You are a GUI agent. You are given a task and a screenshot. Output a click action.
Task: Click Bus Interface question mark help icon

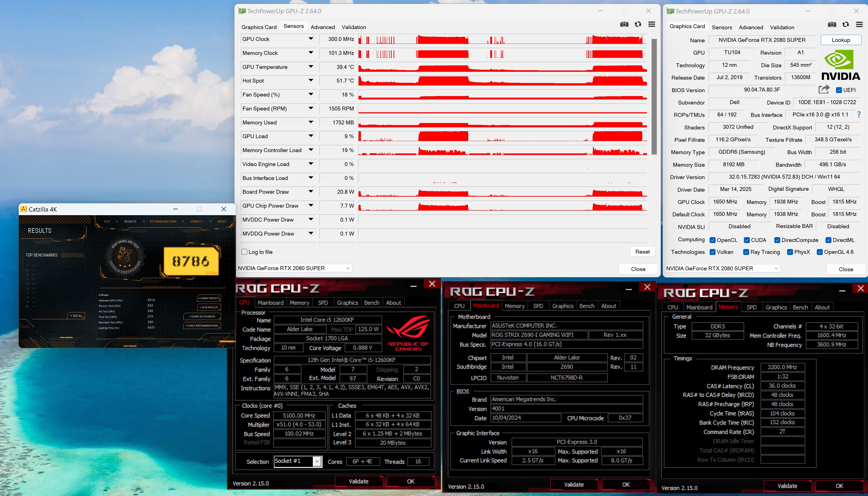858,115
